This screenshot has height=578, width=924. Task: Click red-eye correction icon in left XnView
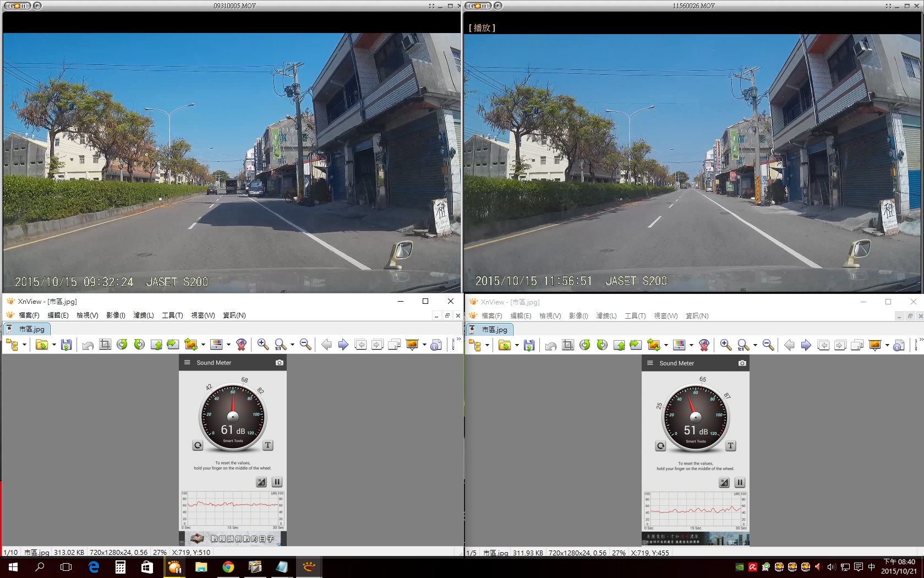pyautogui.click(x=241, y=345)
